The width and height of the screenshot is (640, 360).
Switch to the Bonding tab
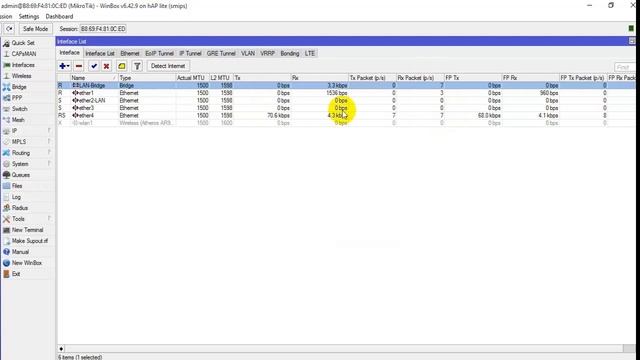[290, 53]
